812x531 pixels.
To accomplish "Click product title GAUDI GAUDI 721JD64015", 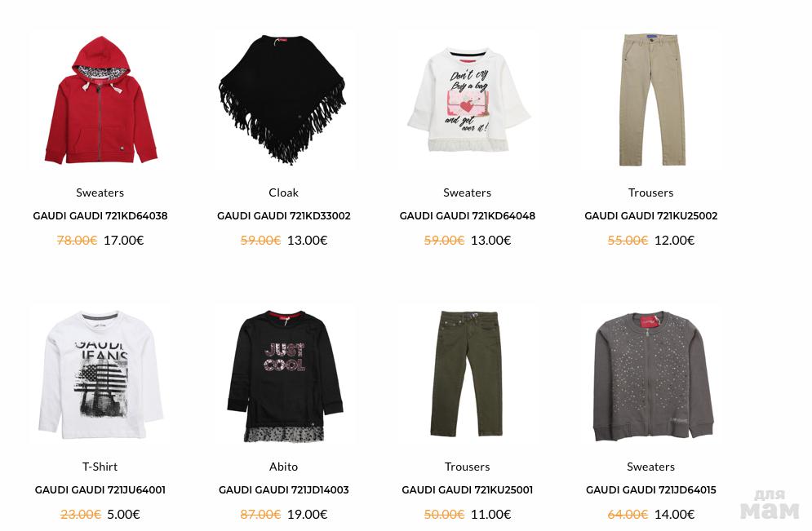I will pos(651,489).
